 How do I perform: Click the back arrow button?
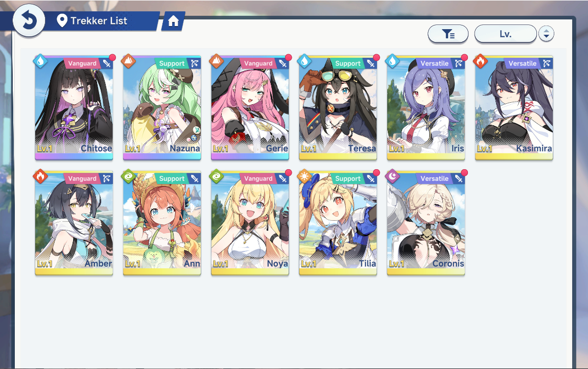coord(29,20)
